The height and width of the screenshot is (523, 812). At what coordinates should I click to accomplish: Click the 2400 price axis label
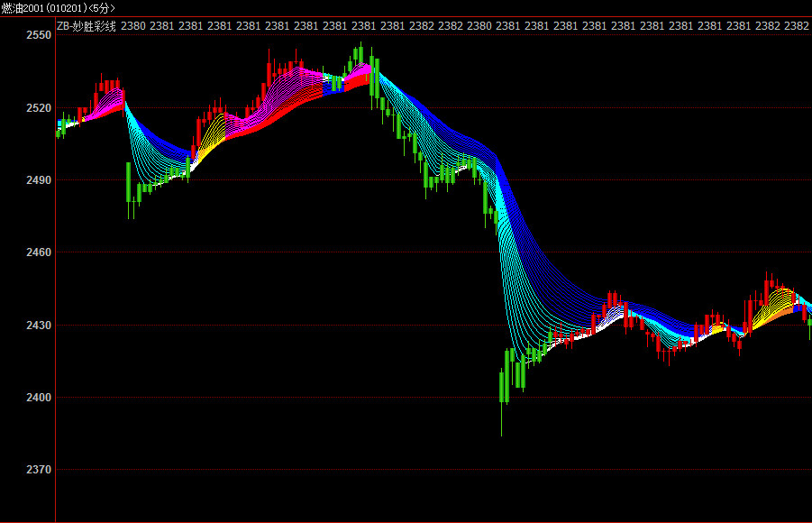click(x=39, y=397)
